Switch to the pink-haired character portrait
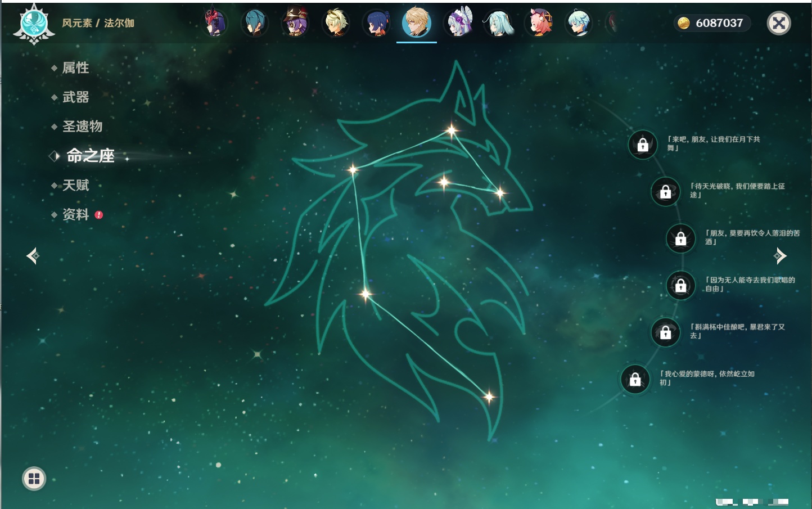Image resolution: width=812 pixels, height=509 pixels. click(539, 23)
